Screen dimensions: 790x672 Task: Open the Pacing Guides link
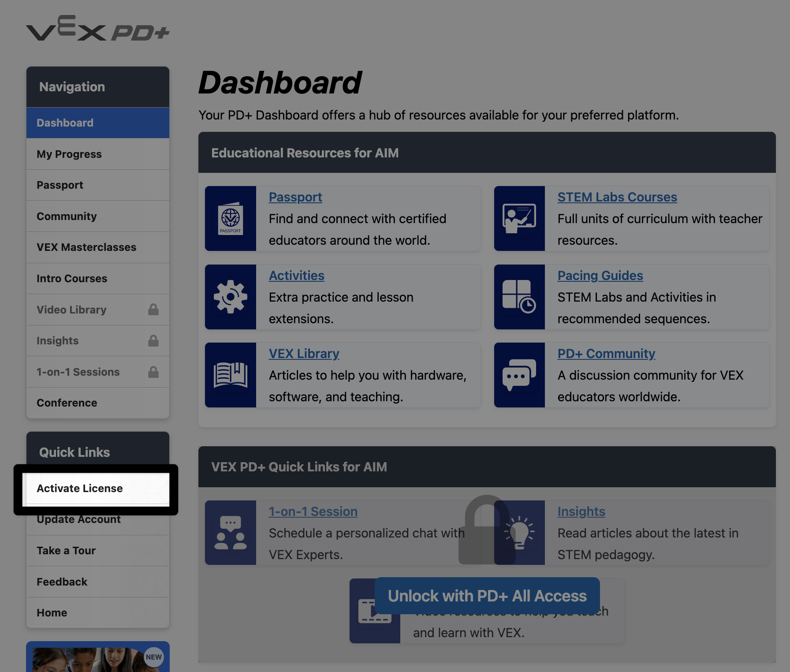pos(600,276)
